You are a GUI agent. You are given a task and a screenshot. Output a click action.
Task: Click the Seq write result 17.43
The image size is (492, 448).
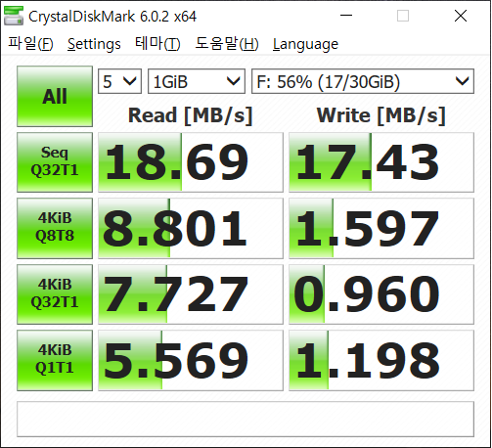point(381,162)
